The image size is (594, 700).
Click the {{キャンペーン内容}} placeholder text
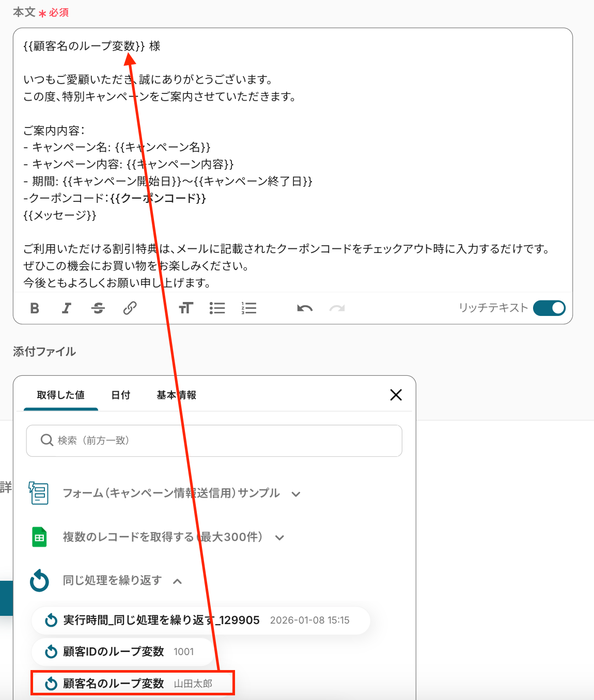[x=180, y=164]
